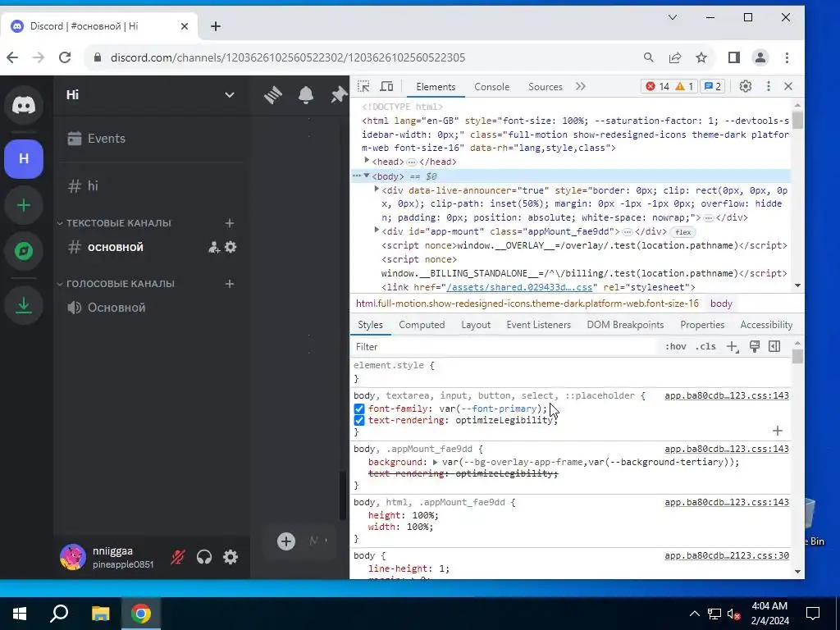Expand background property value triangle
The width and height of the screenshot is (840, 630).
[x=435, y=462]
